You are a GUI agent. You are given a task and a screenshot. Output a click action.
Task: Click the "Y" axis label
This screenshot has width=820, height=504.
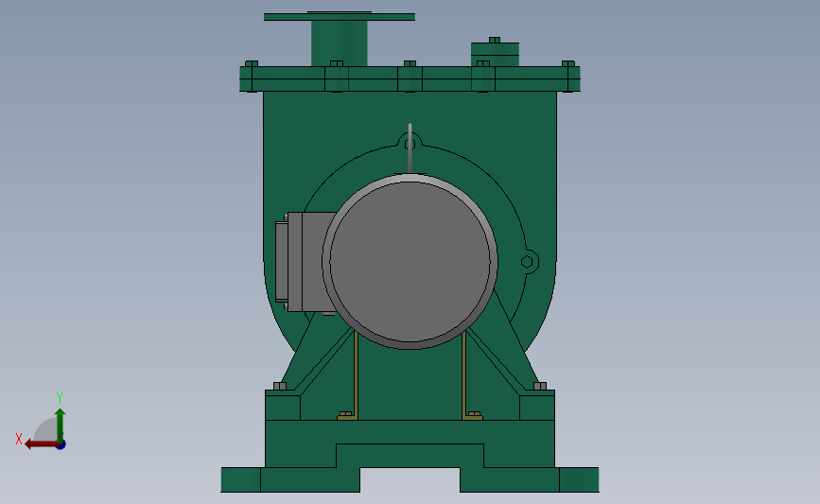point(59,398)
